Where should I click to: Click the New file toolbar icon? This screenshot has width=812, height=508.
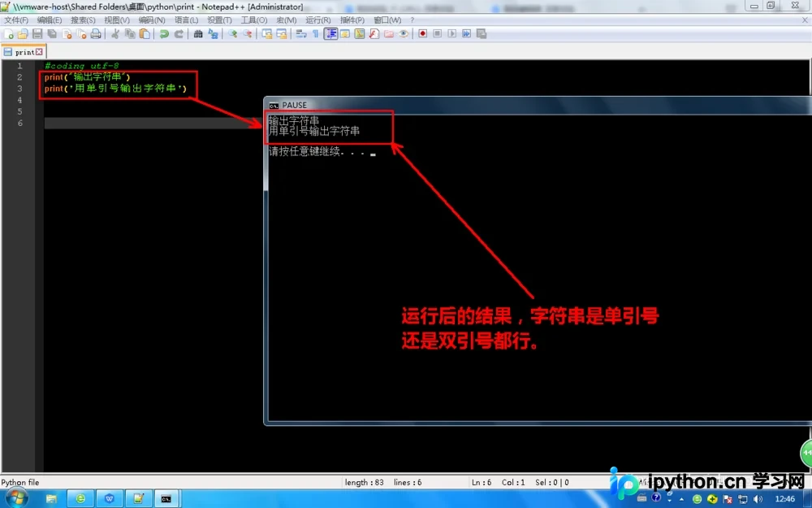coord(9,33)
